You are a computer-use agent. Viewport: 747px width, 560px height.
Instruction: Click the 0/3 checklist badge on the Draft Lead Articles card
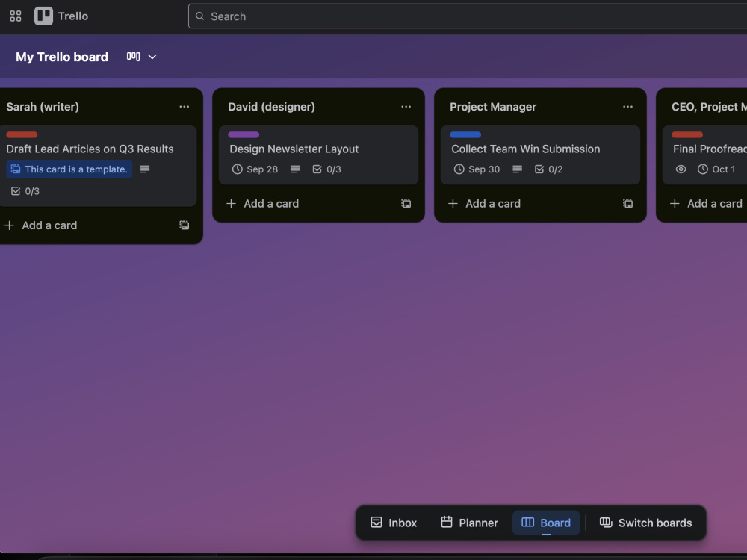click(x=25, y=191)
